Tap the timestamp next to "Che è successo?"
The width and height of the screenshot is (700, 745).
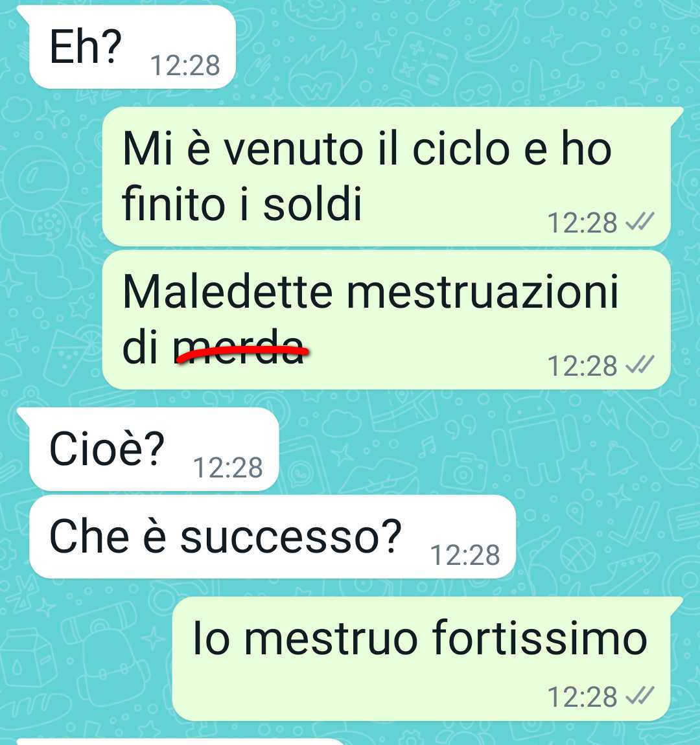pos(465,555)
